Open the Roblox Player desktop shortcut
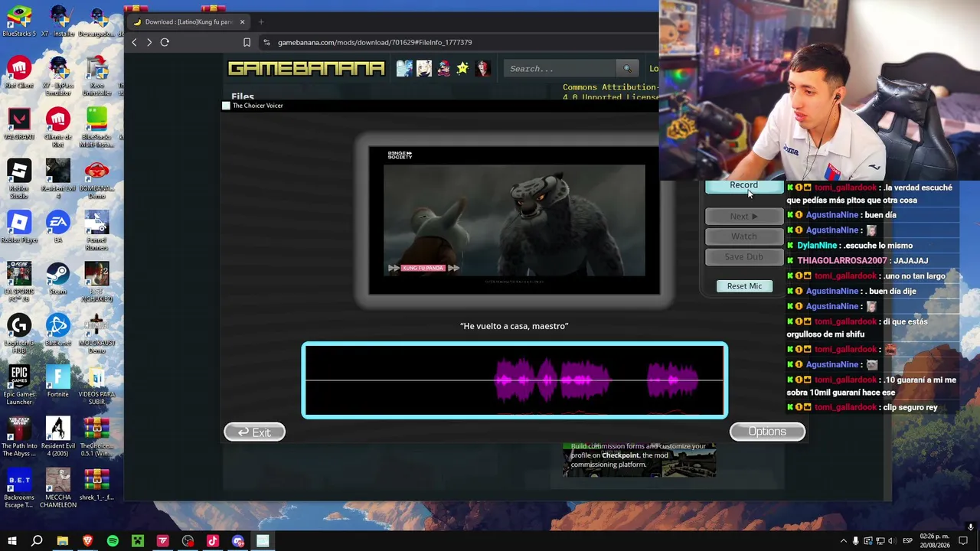The image size is (980, 551). (19, 228)
